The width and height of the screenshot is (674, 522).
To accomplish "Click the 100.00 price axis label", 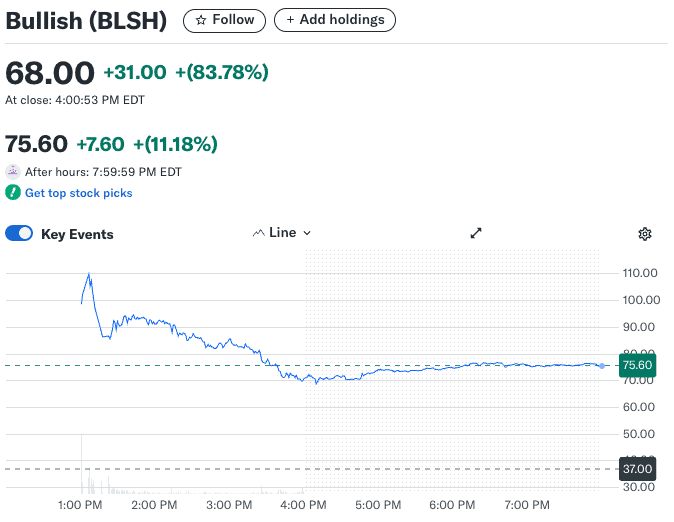I will [641, 300].
